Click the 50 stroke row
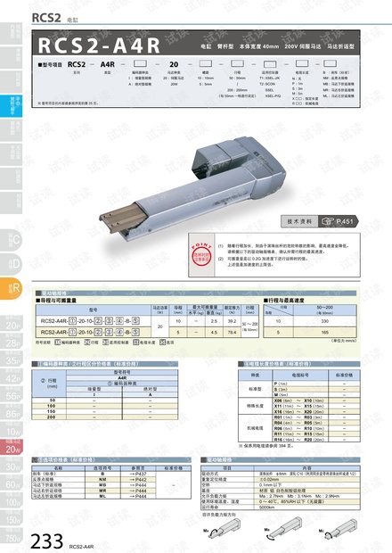392x553 pixels. [x=105, y=400]
